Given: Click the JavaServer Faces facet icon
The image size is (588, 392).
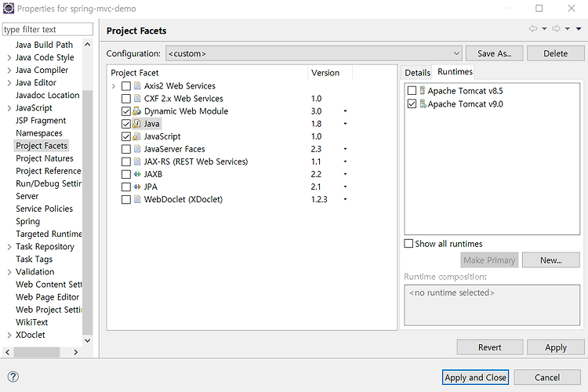Looking at the screenshot, I should pyautogui.click(x=137, y=149).
